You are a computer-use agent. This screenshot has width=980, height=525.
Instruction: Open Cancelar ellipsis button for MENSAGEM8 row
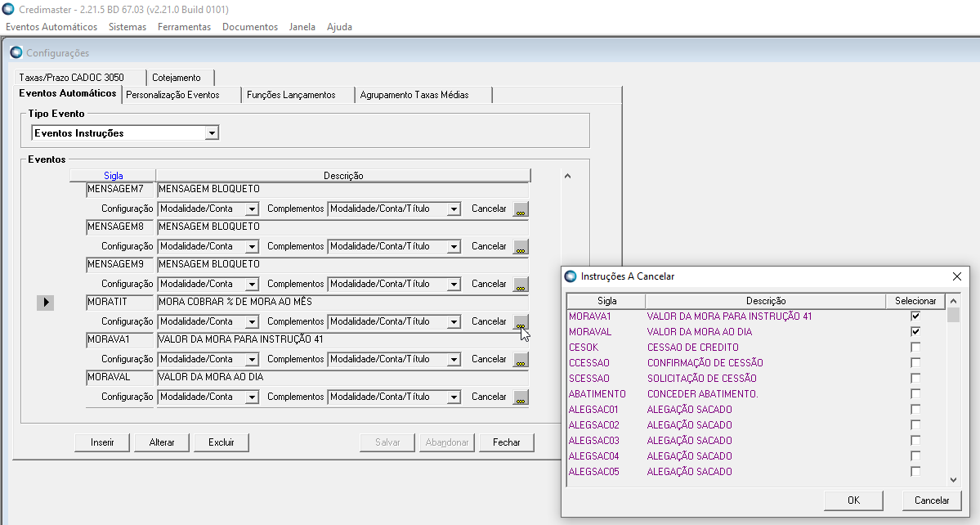521,247
